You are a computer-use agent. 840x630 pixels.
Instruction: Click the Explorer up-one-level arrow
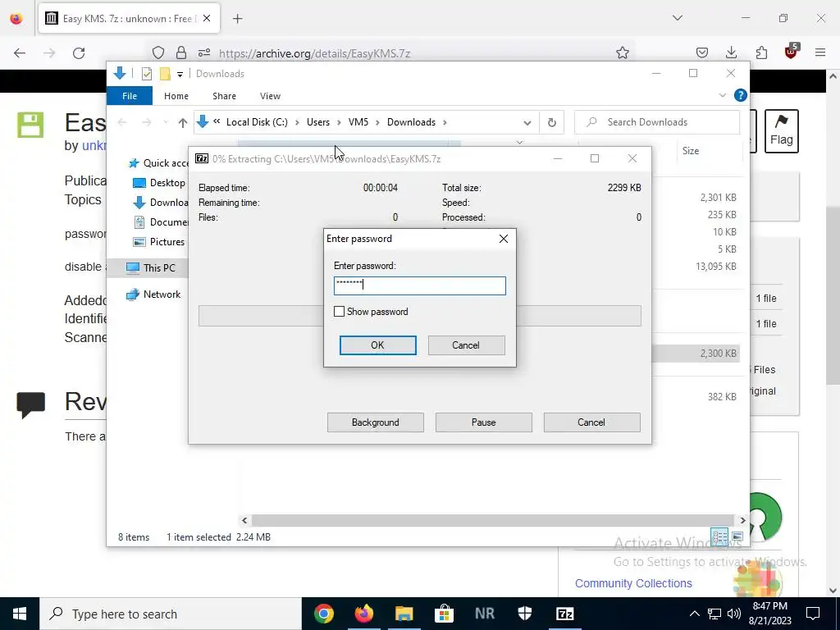(x=182, y=123)
